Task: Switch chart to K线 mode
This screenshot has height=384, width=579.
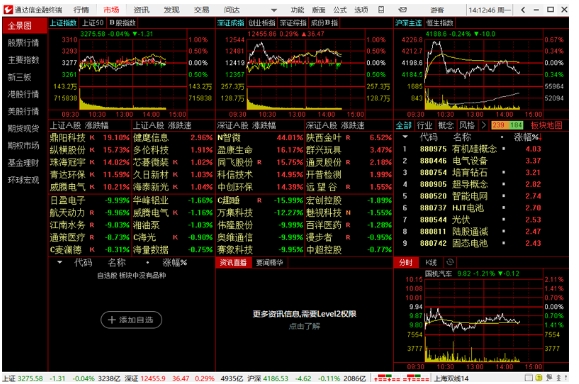Action: pyautogui.click(x=431, y=262)
